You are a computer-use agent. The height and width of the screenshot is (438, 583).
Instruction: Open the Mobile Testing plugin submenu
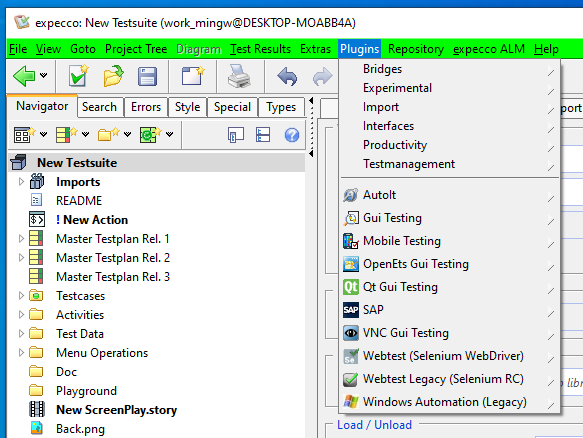(x=449, y=241)
